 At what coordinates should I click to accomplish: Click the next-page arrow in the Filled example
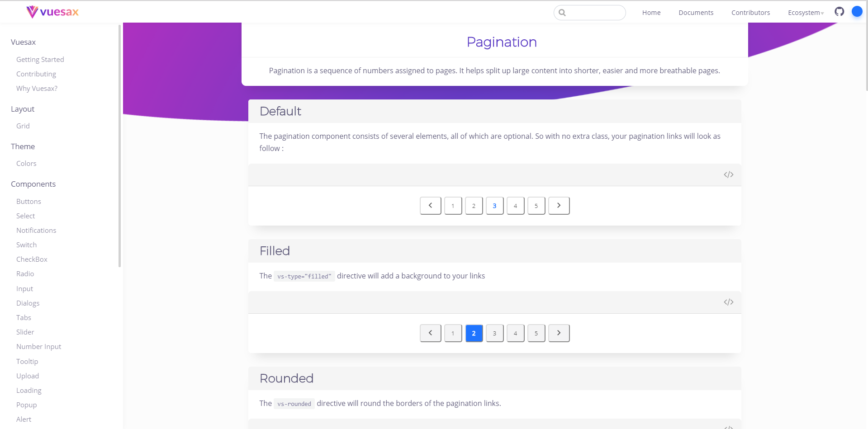pyautogui.click(x=559, y=333)
